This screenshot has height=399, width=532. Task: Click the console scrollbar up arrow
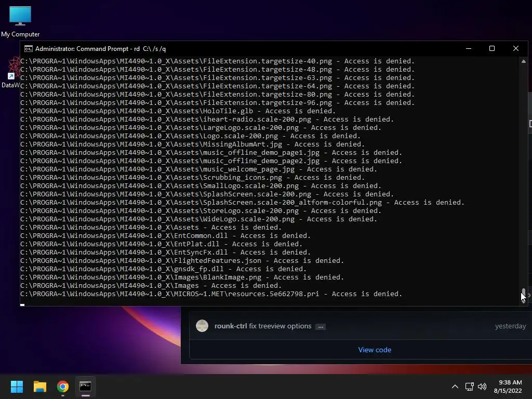click(524, 61)
